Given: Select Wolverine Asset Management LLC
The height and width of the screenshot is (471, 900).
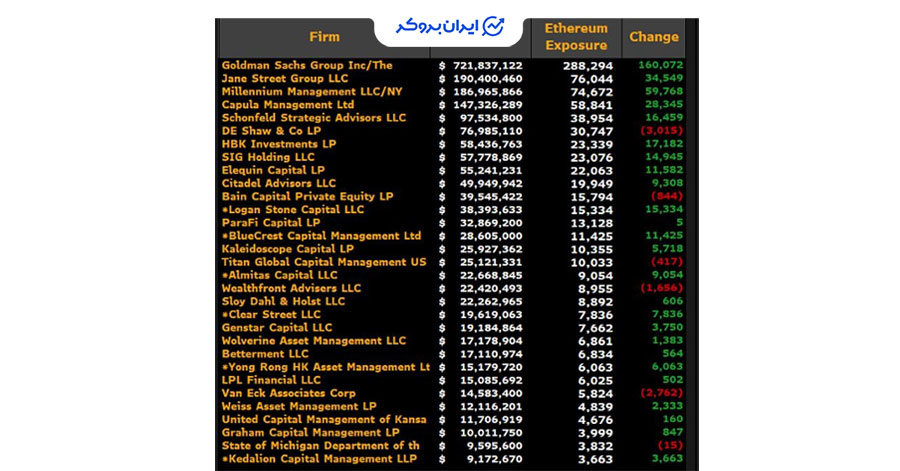Looking at the screenshot, I should tap(314, 341).
